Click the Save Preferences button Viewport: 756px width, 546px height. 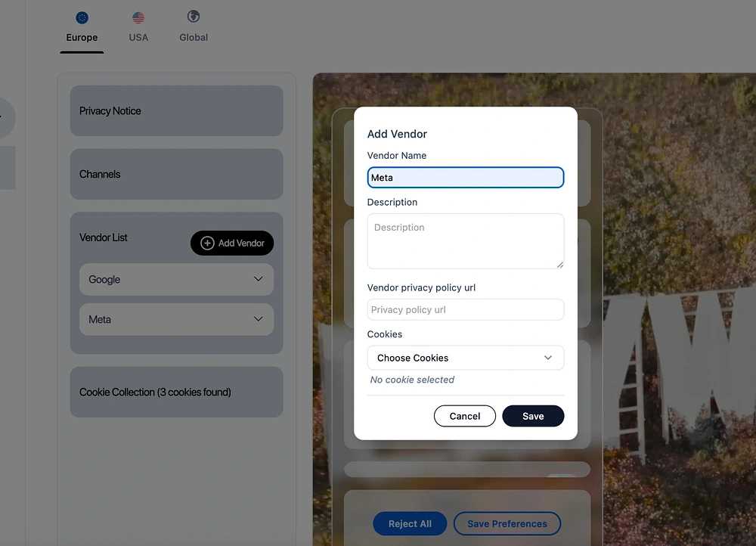point(507,524)
